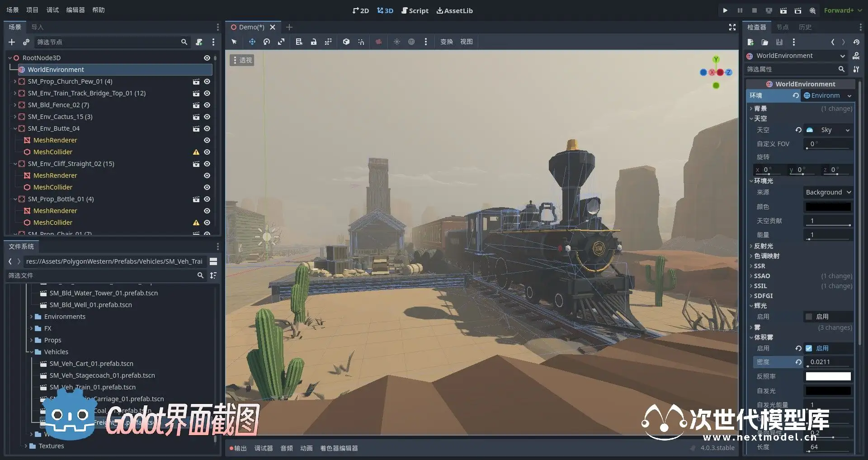Click the white albedo (反照率) color swatch

point(828,376)
